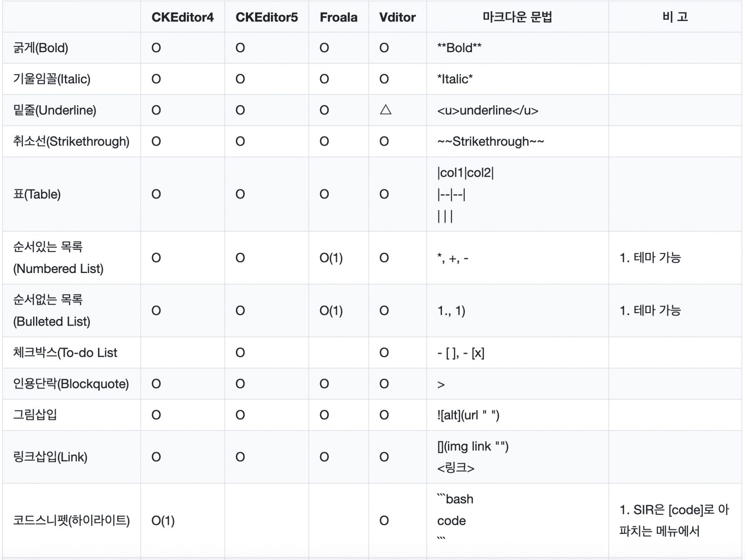Click the CKEditor5 column header

click(x=266, y=17)
